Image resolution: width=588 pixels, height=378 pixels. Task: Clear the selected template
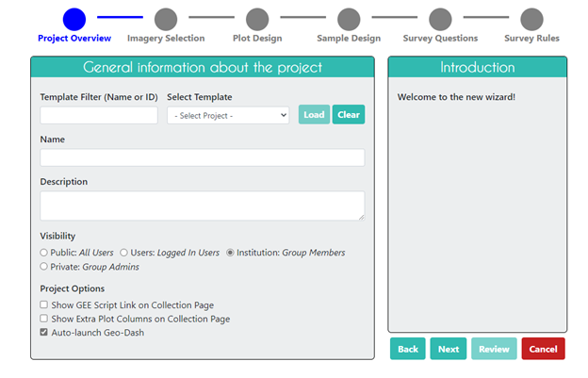tap(348, 115)
